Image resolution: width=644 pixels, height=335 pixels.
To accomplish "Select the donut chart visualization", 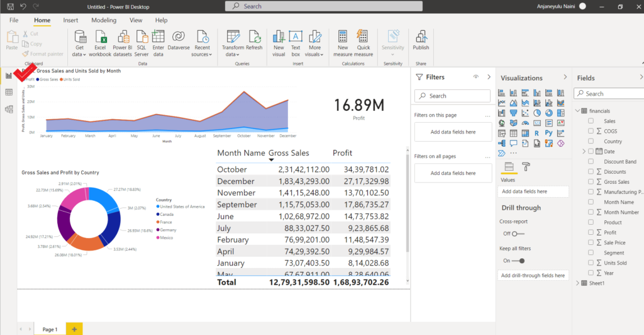I will point(548,113).
